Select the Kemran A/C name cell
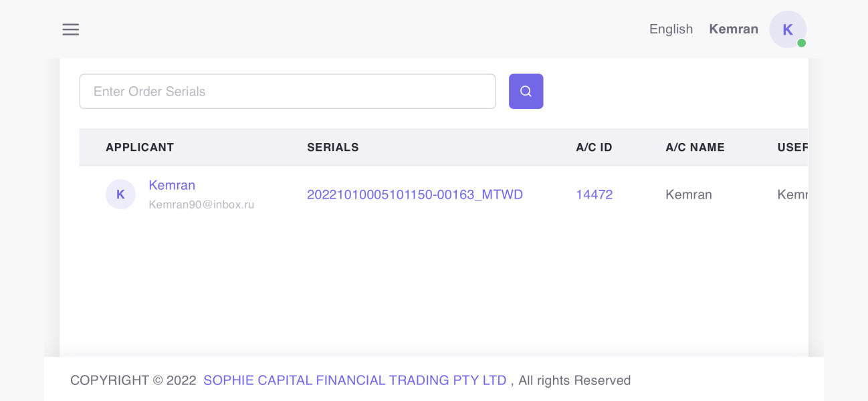 point(689,194)
